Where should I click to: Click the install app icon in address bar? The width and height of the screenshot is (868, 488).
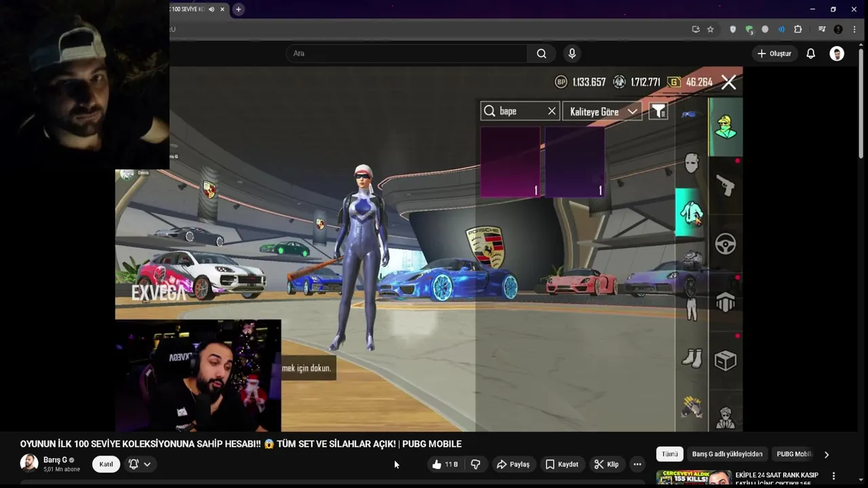pyautogui.click(x=695, y=29)
